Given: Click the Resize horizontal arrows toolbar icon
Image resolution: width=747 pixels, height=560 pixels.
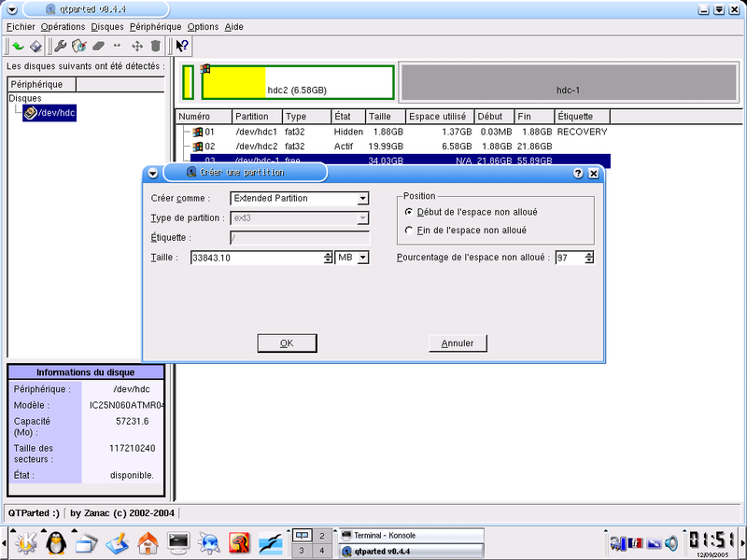Looking at the screenshot, I should pyautogui.click(x=117, y=46).
